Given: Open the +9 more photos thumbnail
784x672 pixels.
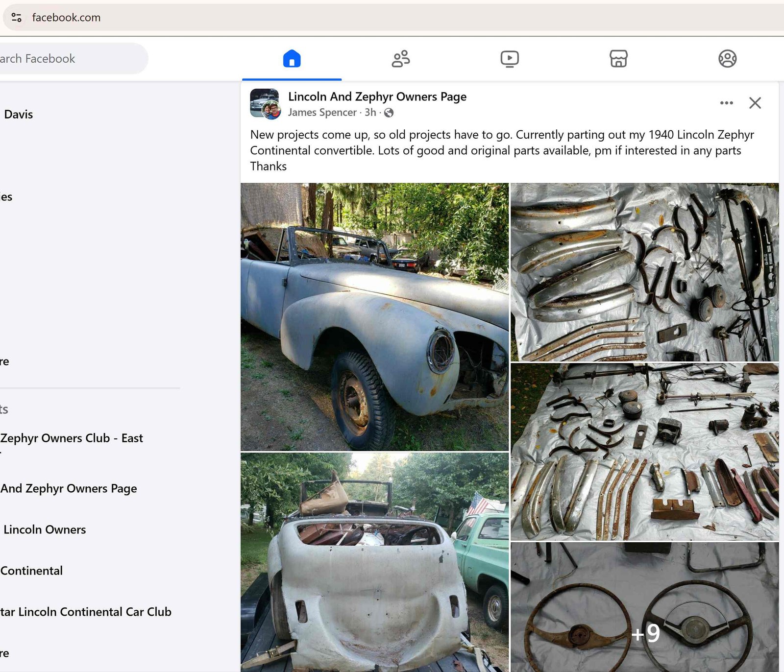Looking at the screenshot, I should pyautogui.click(x=644, y=606).
